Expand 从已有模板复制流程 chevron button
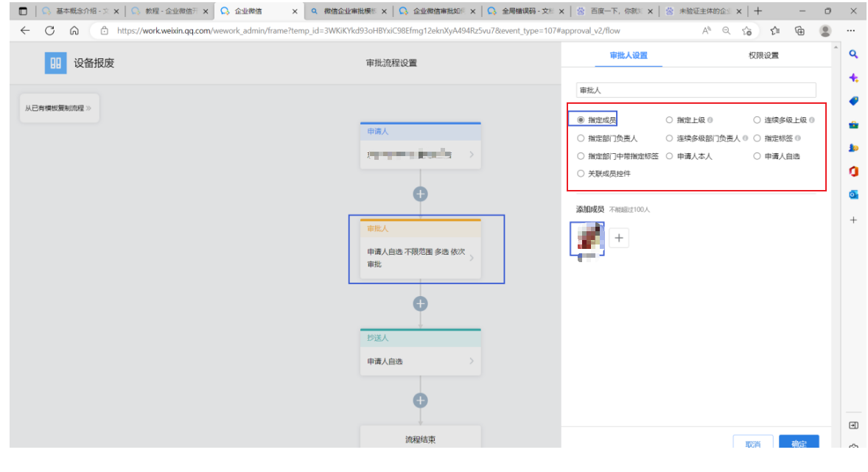The height and width of the screenshot is (472, 868). [59, 108]
